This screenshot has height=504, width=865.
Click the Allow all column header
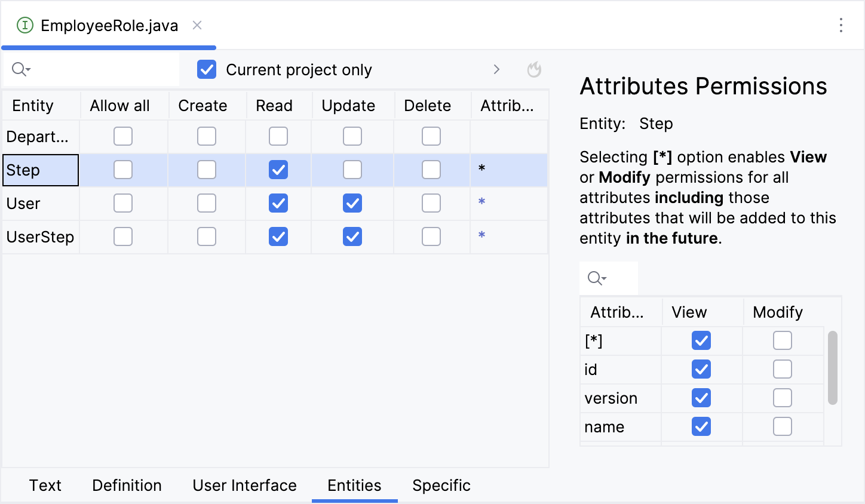124,105
